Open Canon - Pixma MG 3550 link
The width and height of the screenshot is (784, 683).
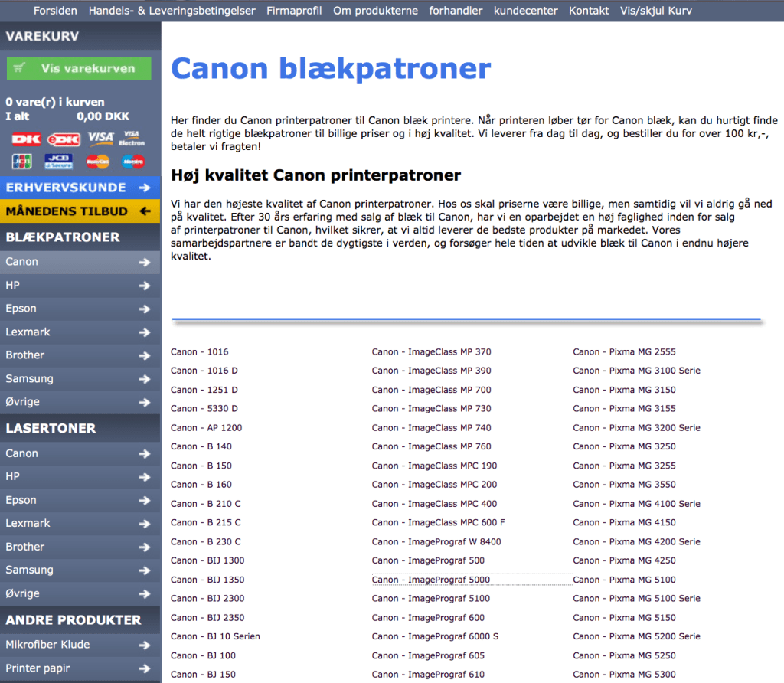point(624,485)
